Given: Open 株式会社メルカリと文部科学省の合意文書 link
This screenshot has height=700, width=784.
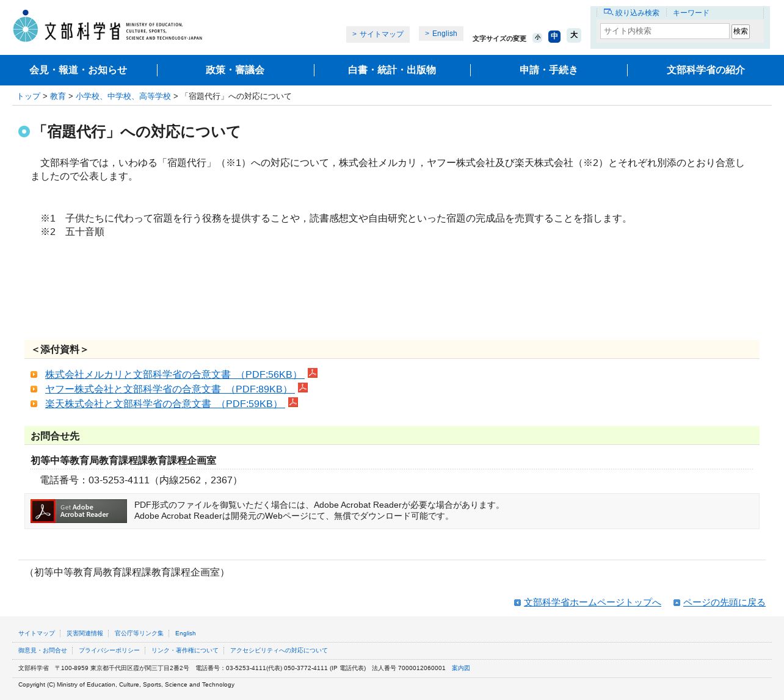Looking at the screenshot, I should pyautogui.click(x=175, y=375).
